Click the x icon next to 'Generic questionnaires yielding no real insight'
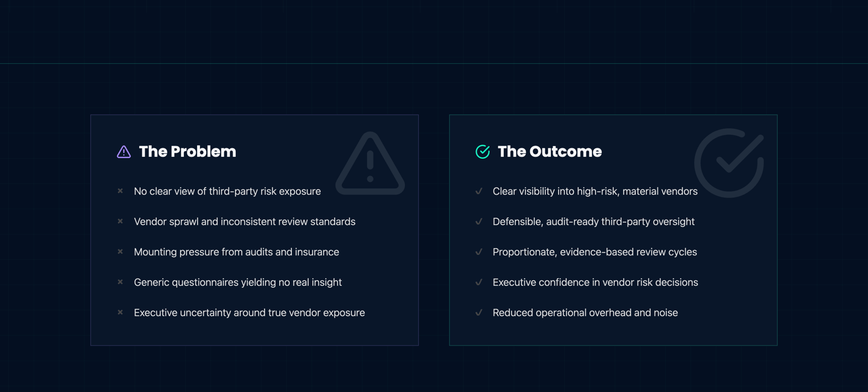Image resolution: width=868 pixels, height=392 pixels. click(120, 282)
